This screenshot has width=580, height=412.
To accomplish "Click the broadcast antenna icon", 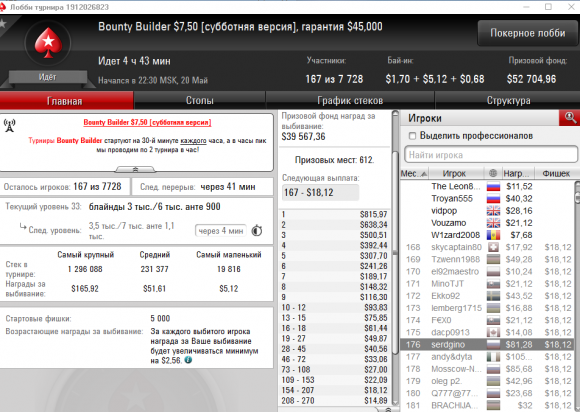I will click(9, 125).
